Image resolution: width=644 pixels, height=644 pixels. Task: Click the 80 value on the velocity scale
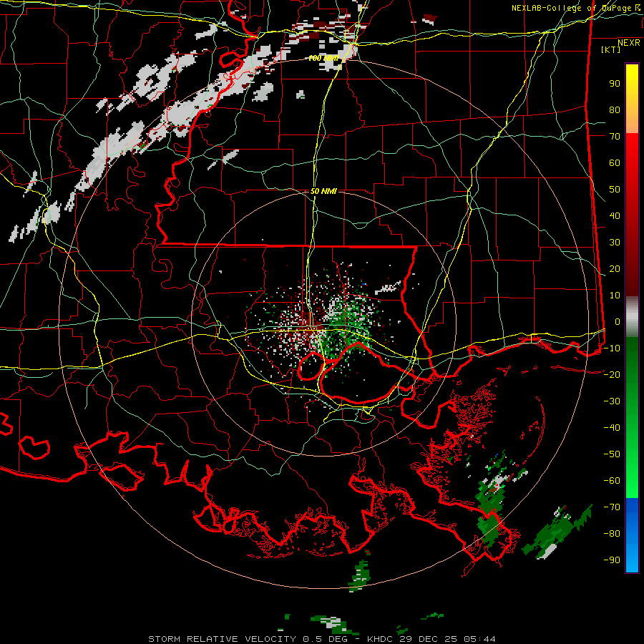[615, 110]
